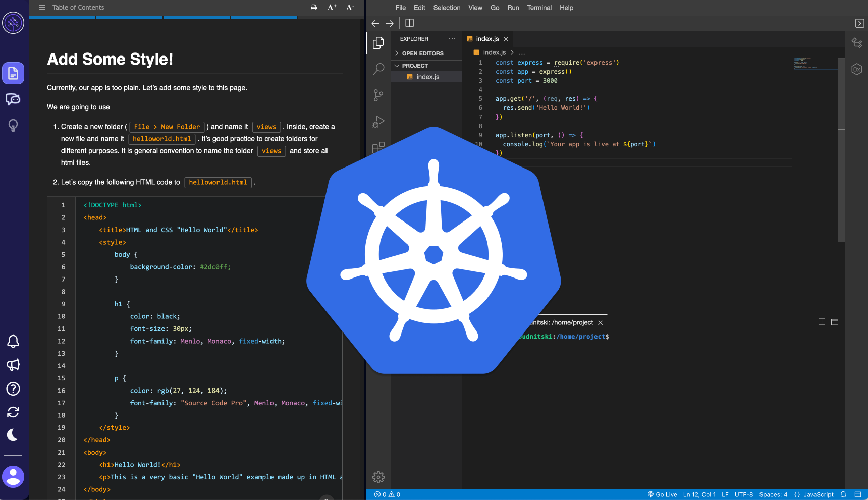The image size is (868, 500).
Task: Split the terminal panel
Action: [822, 322]
